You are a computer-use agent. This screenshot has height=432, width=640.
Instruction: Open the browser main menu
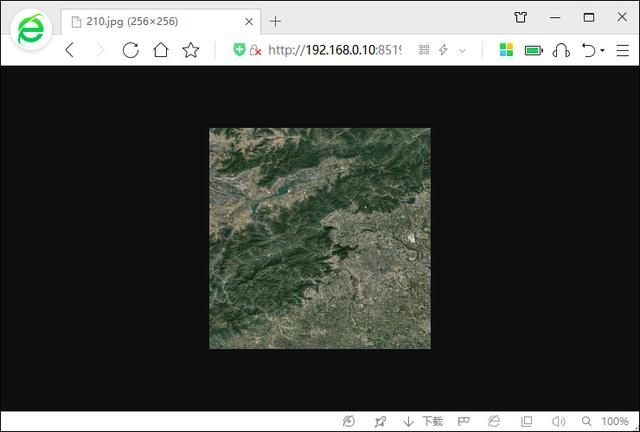pyautogui.click(x=622, y=50)
